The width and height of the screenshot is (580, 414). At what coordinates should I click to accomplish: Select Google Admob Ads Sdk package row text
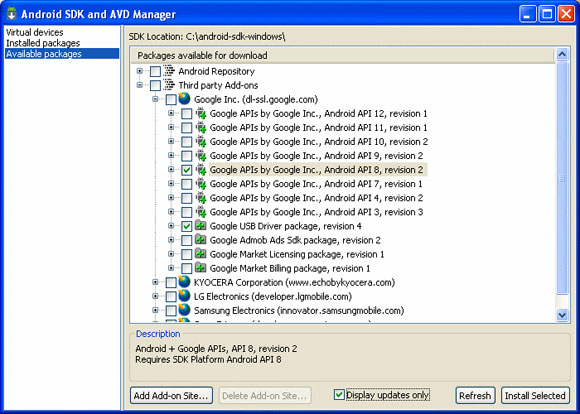(295, 240)
